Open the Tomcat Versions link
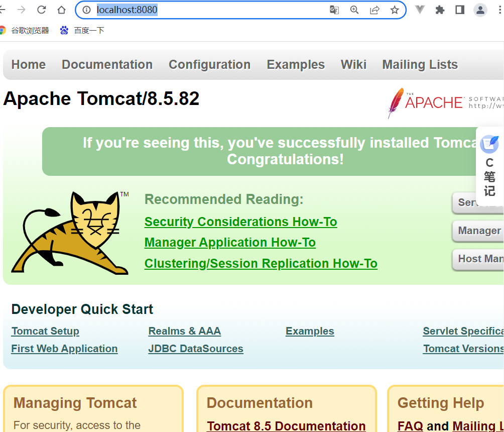This screenshot has width=504, height=432. click(463, 349)
